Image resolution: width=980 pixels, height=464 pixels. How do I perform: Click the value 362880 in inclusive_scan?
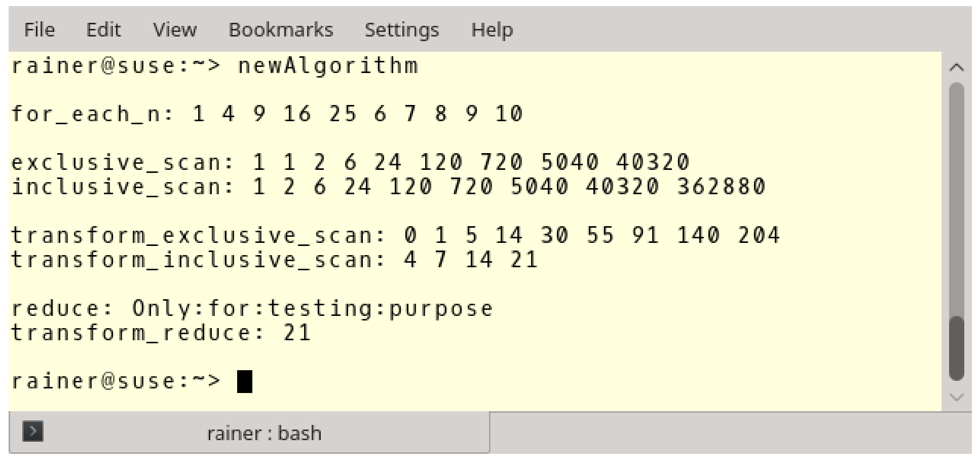tap(721, 187)
